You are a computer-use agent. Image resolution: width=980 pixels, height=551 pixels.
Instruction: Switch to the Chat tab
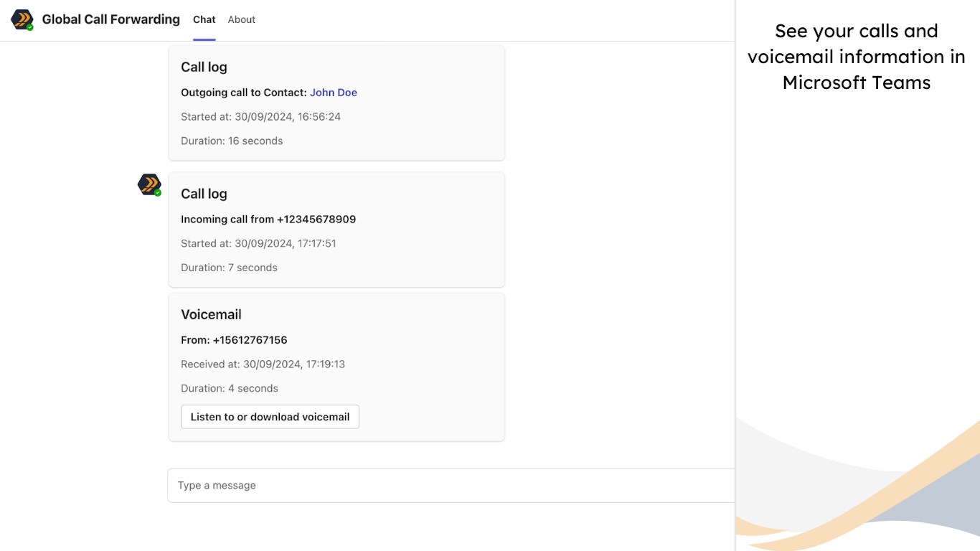pyautogui.click(x=204, y=19)
